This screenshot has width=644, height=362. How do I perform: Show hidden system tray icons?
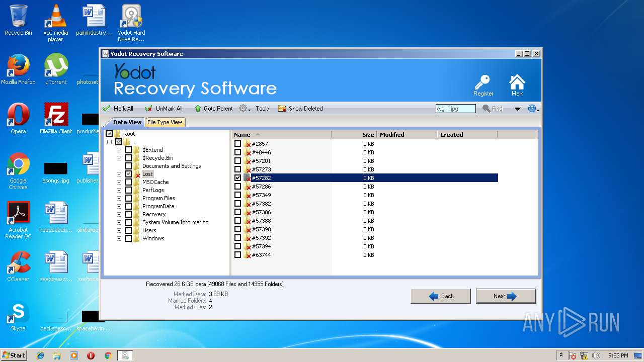point(561,355)
